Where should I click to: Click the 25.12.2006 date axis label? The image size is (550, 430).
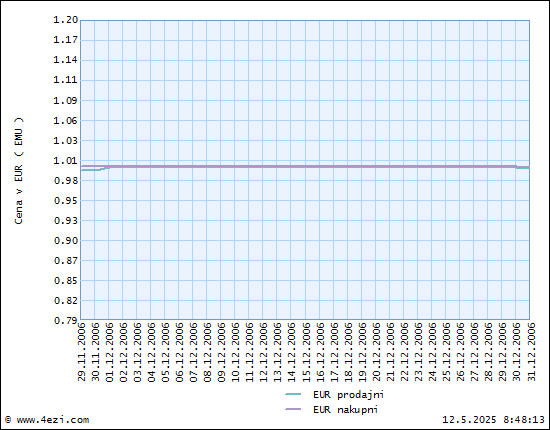[447, 352]
